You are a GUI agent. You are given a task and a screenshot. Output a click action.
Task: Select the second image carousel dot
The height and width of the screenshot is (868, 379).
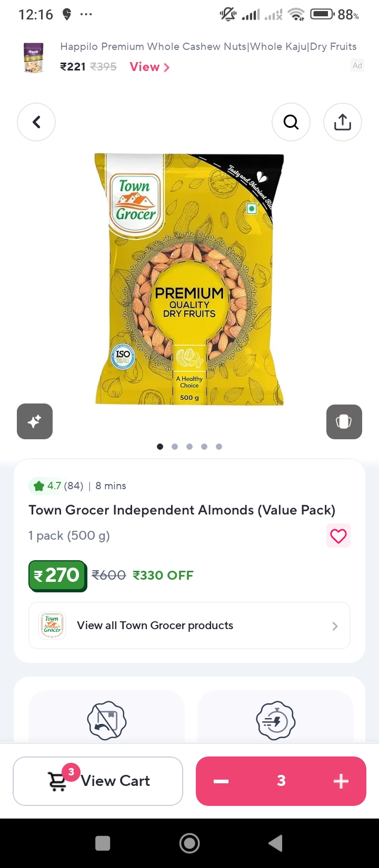pos(175,447)
